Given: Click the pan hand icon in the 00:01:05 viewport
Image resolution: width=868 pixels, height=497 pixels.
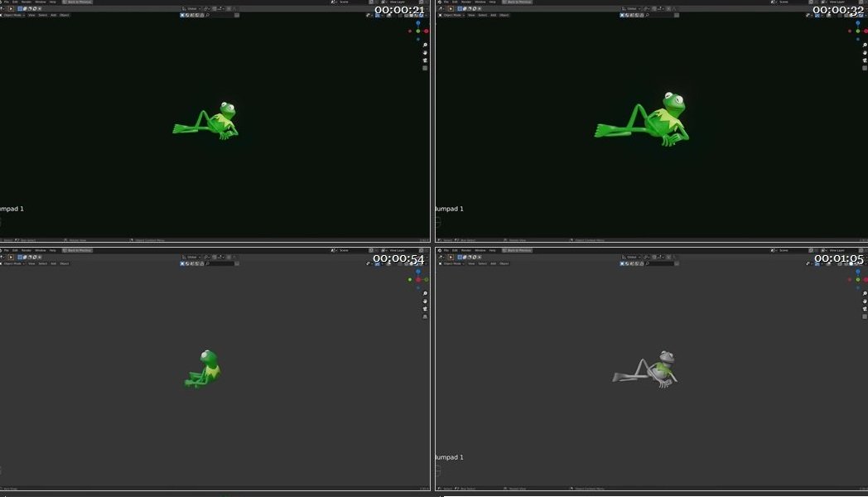Looking at the screenshot, I should click(x=865, y=301).
